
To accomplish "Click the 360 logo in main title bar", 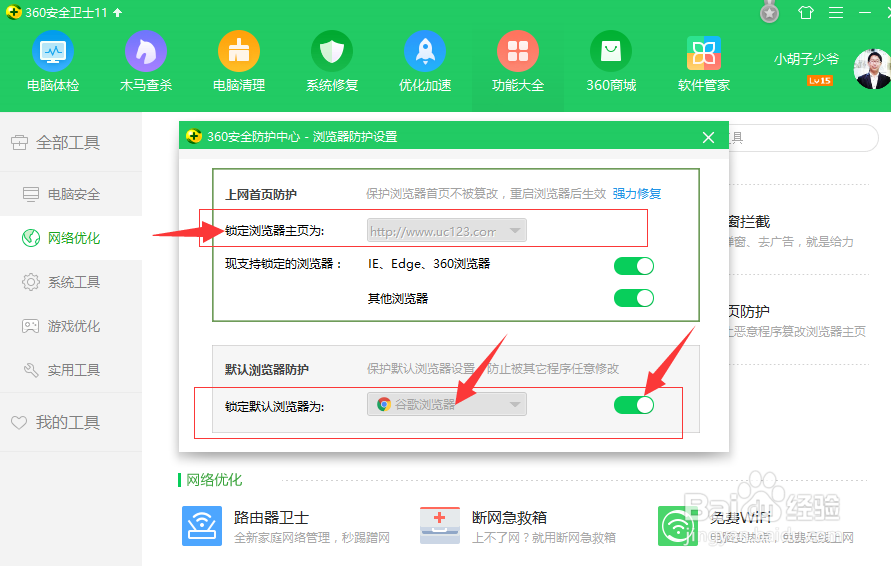I will pos(14,12).
